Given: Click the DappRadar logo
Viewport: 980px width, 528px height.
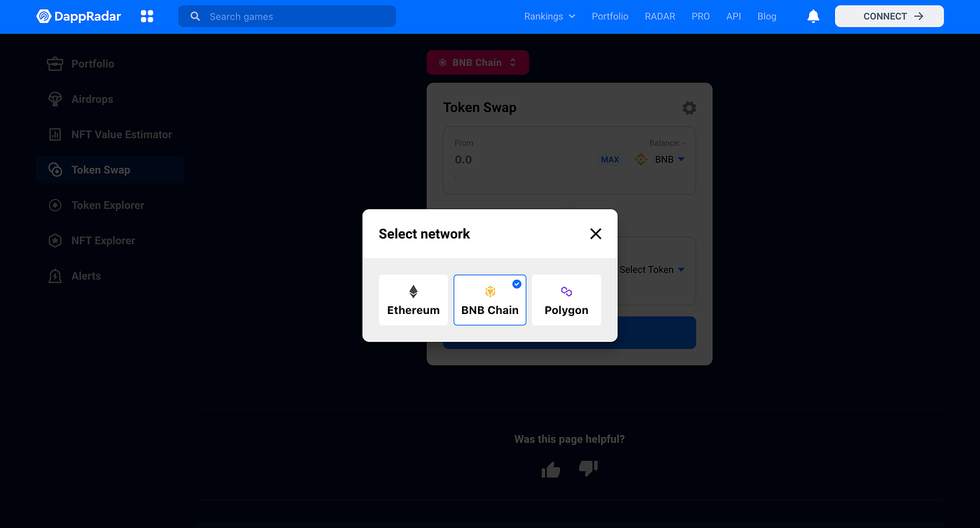Looking at the screenshot, I should [78, 16].
